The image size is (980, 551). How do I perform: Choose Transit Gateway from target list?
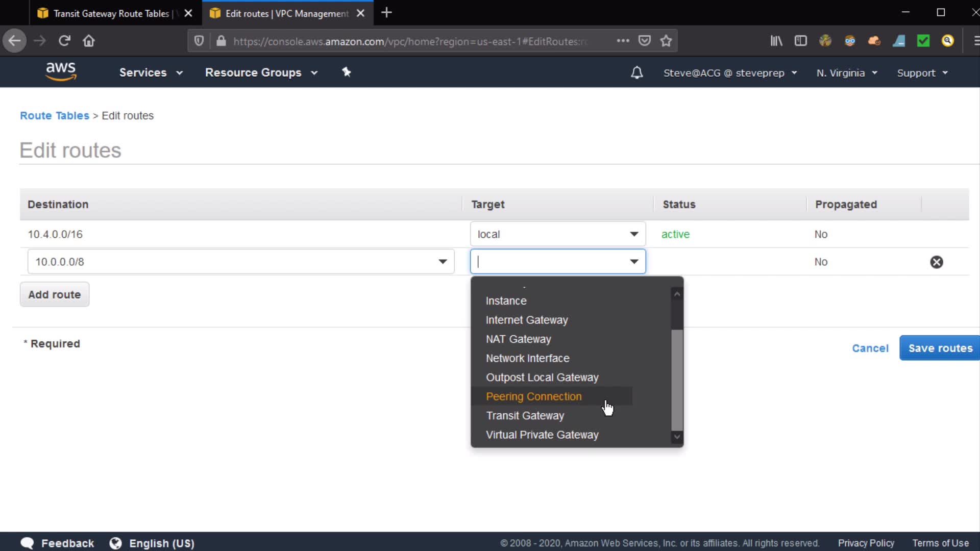[x=525, y=416]
